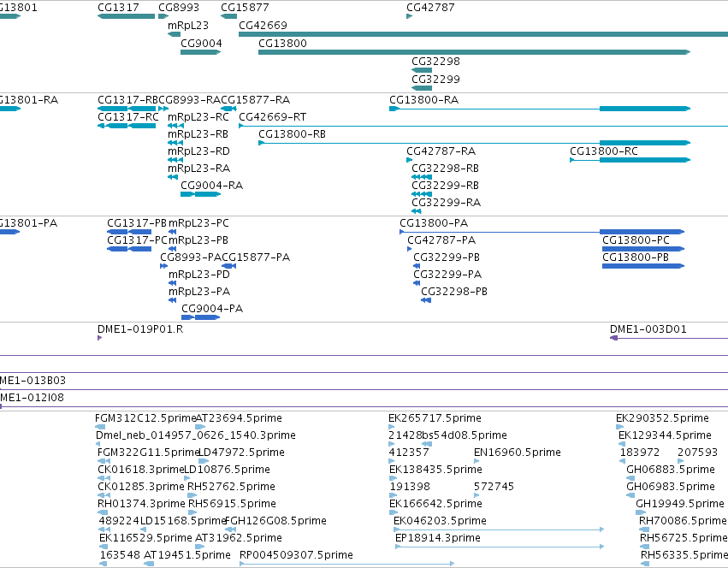Click the RP004509307.5prime label

[296, 555]
